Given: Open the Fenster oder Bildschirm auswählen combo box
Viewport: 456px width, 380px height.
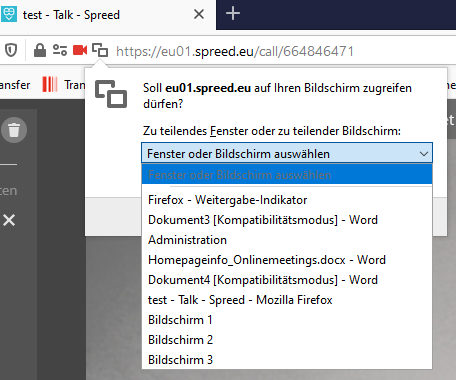Looking at the screenshot, I should pos(287,154).
